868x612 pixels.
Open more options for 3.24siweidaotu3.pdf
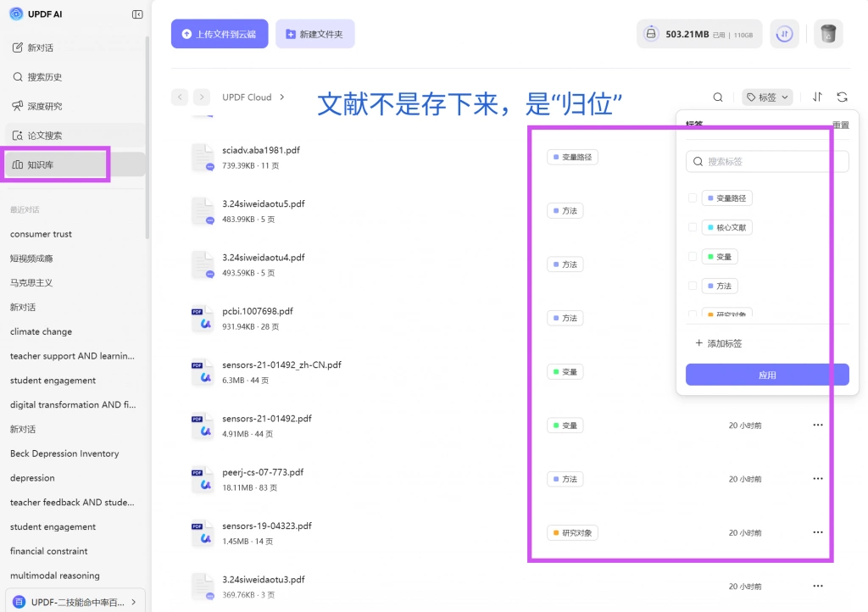[x=818, y=586]
